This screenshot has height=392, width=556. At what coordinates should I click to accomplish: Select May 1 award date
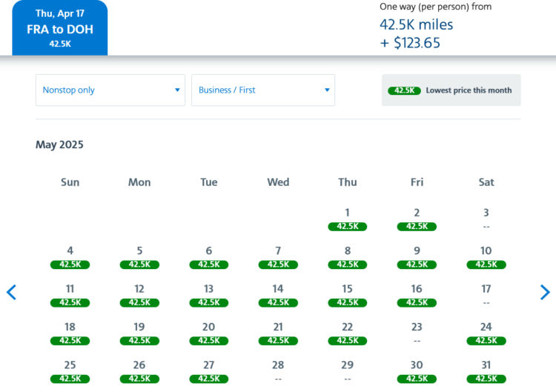[348, 219]
